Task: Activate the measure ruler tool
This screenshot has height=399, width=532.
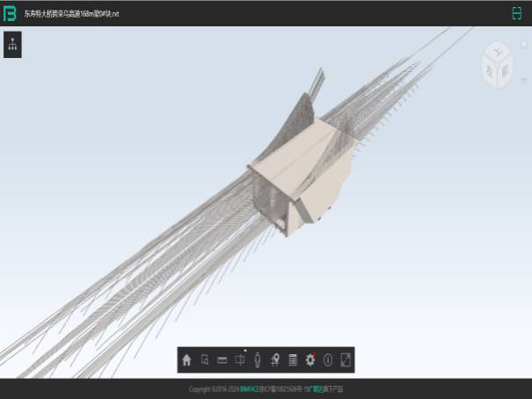Action: point(222,359)
